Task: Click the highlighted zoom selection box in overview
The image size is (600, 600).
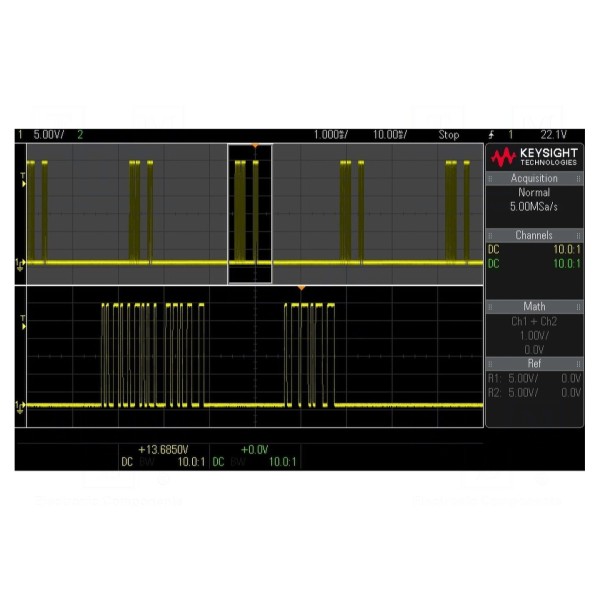Action: (250, 213)
